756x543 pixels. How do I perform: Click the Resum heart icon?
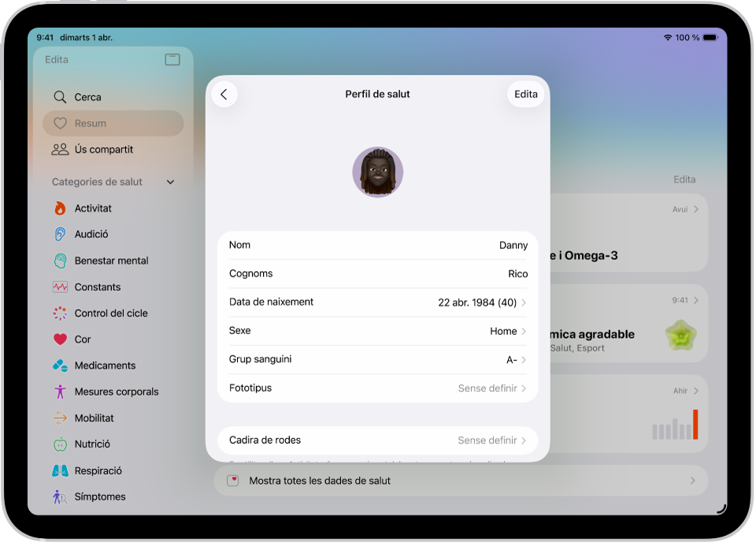coord(60,123)
